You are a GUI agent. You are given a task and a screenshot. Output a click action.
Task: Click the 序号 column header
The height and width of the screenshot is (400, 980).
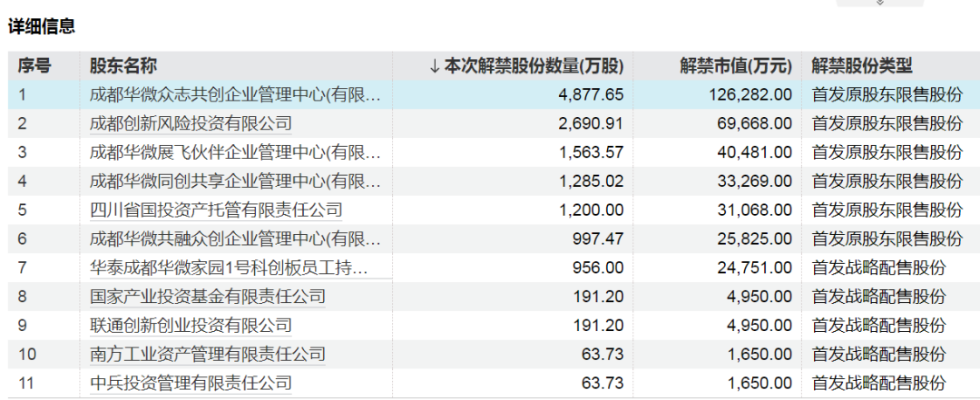[34, 65]
